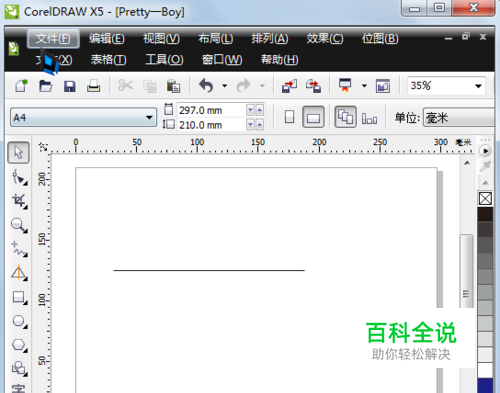Open the redo history dropdown arrow
Viewport: 500px width, 393px height.
coord(263,86)
